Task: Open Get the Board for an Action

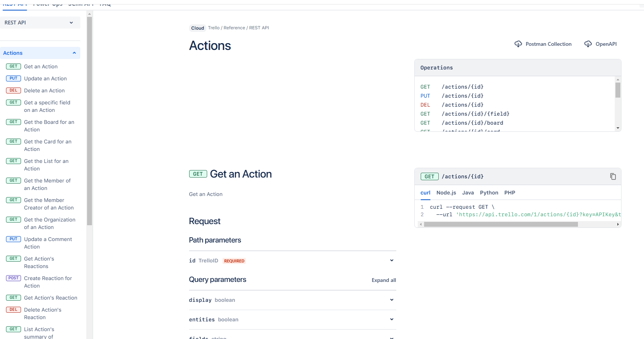Action: pyautogui.click(x=49, y=126)
